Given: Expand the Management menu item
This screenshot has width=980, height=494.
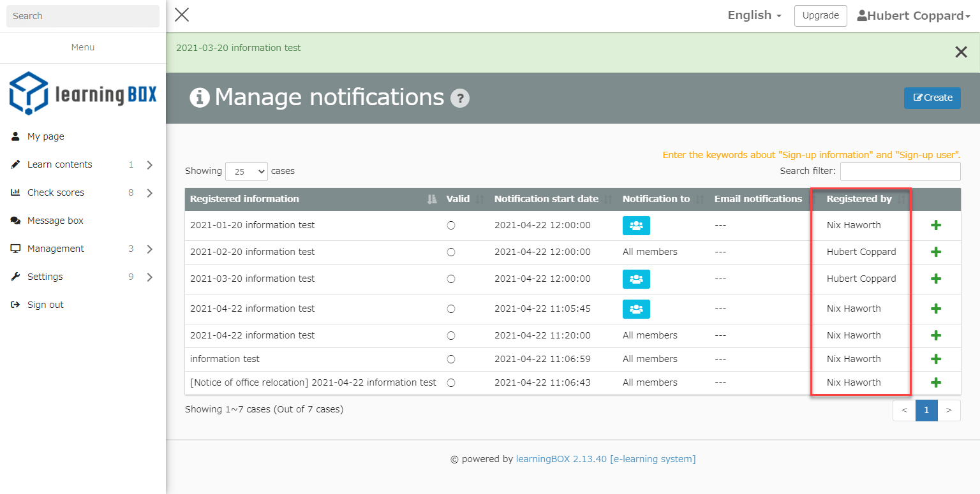Looking at the screenshot, I should [x=82, y=249].
